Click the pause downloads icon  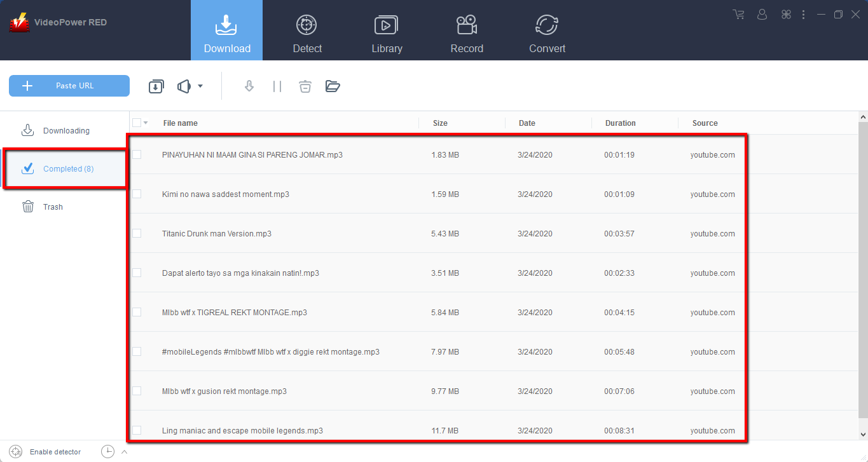[x=277, y=86]
